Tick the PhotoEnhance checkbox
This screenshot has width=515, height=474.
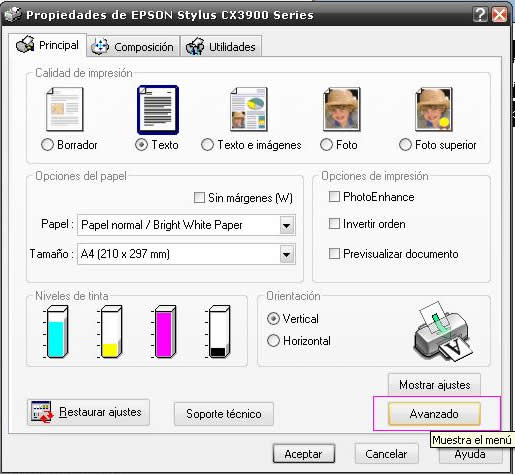pyautogui.click(x=334, y=196)
